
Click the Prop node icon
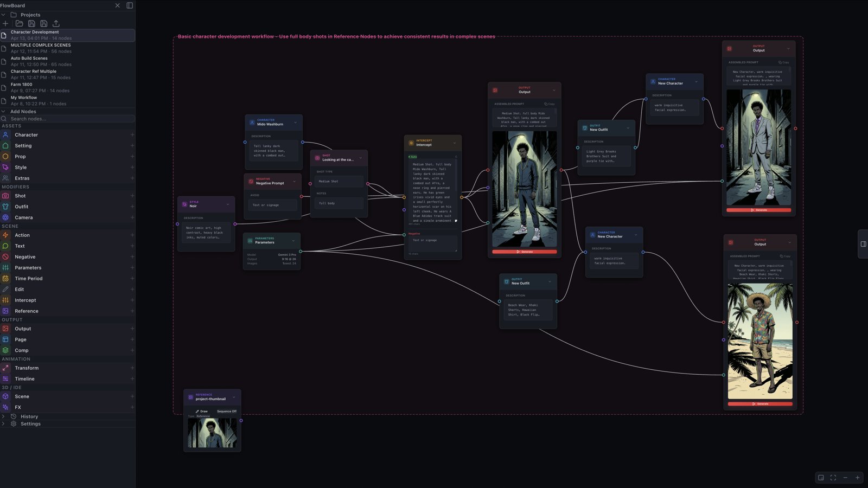click(x=5, y=156)
